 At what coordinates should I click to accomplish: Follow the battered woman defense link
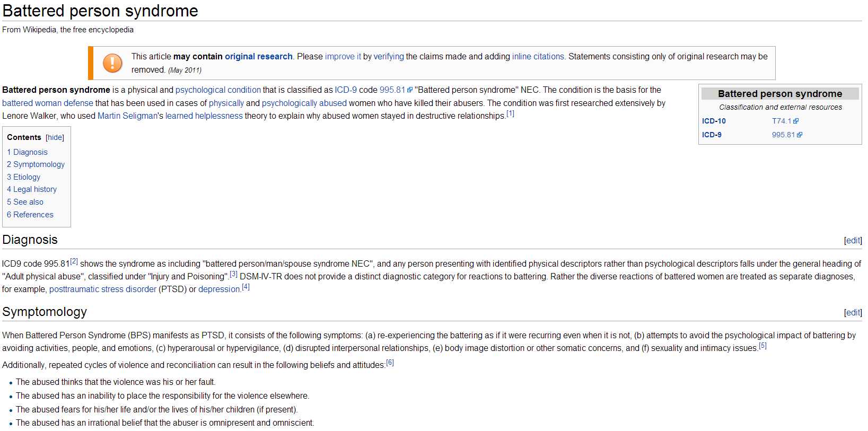[x=48, y=103]
